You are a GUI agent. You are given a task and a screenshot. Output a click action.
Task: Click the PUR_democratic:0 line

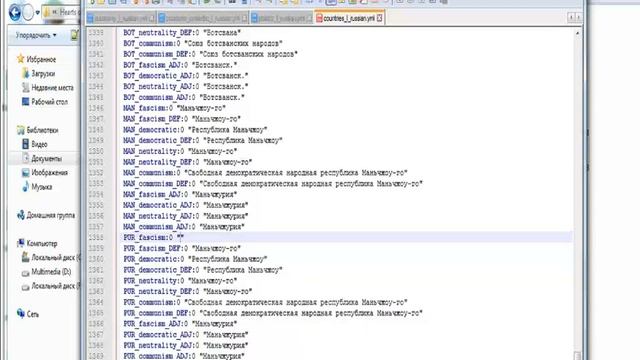coord(196,259)
